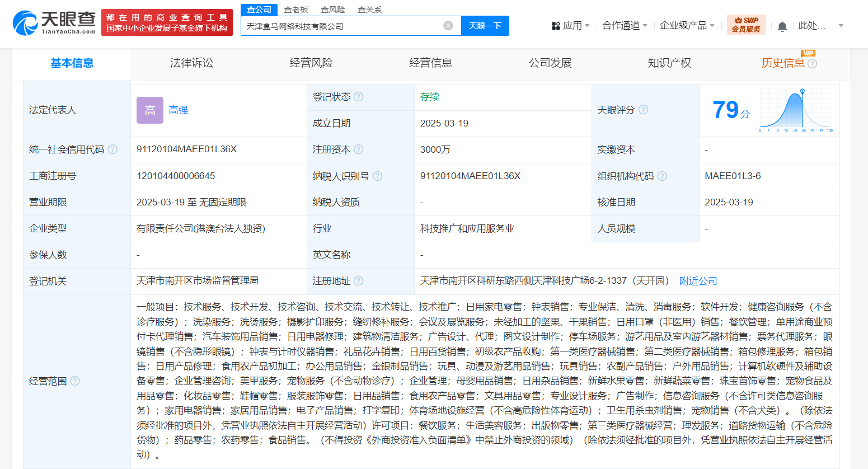Open the notification bell
868x469 pixels.
pos(782,26)
